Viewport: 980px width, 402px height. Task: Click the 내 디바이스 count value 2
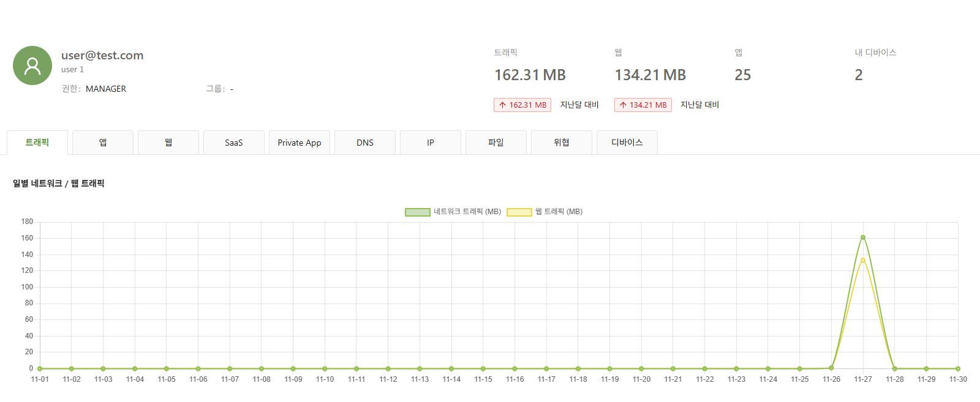pos(859,75)
